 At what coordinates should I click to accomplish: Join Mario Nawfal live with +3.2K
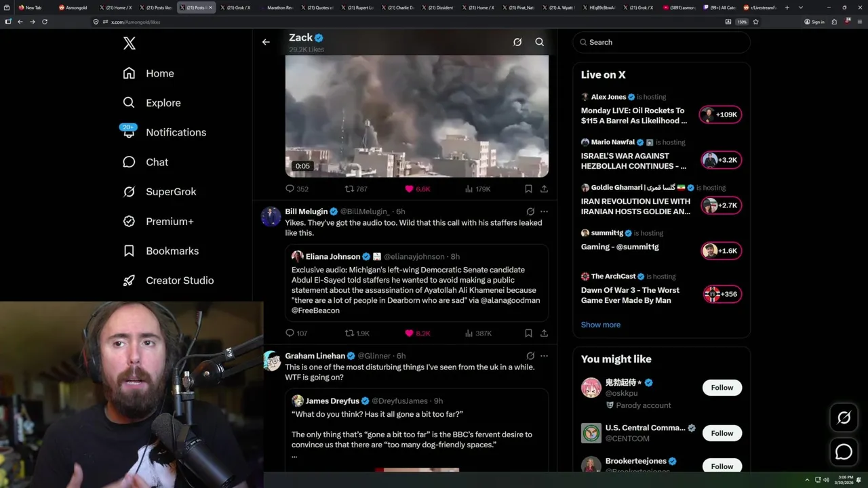click(x=721, y=160)
